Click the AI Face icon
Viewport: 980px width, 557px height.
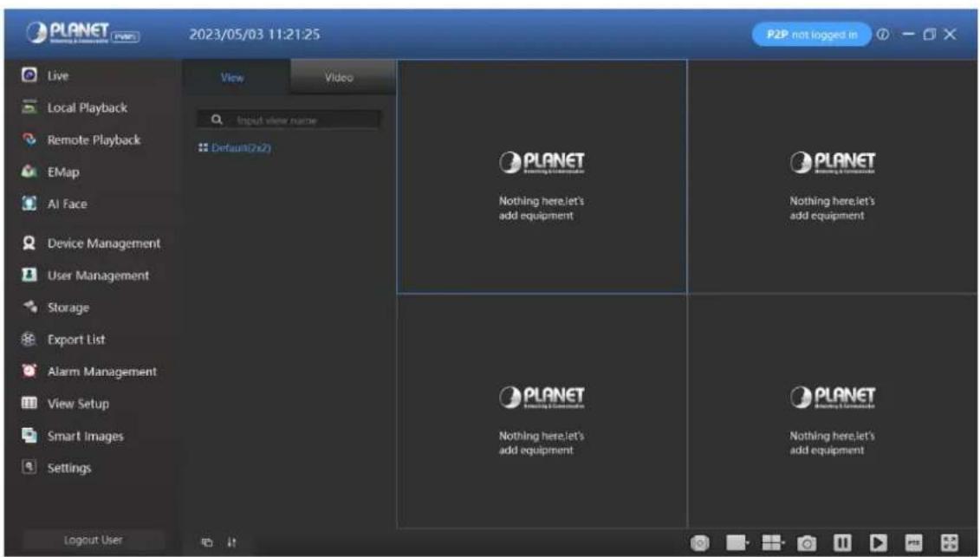29,204
